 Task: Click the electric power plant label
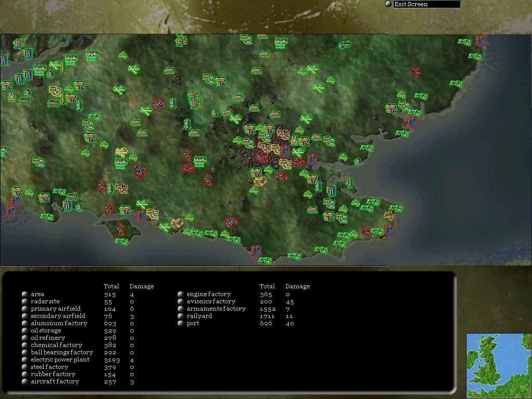click(x=60, y=360)
